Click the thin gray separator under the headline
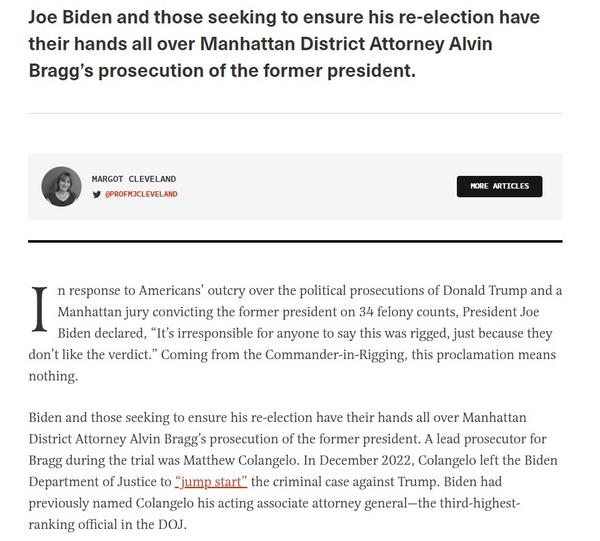Viewport: 600px width, 541px height. [295, 113]
